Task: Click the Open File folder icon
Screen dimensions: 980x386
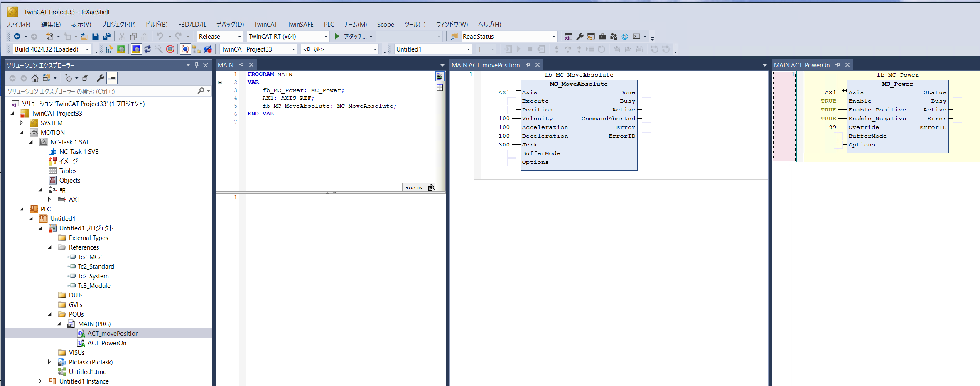Action: (84, 37)
